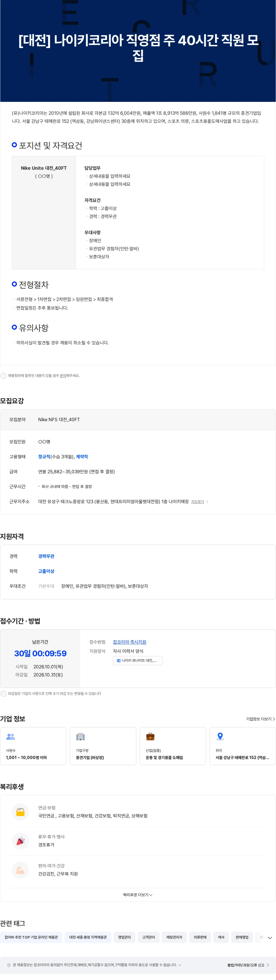Select the 고객관리 tag
The width and height of the screenshot is (276, 980).
point(149,937)
